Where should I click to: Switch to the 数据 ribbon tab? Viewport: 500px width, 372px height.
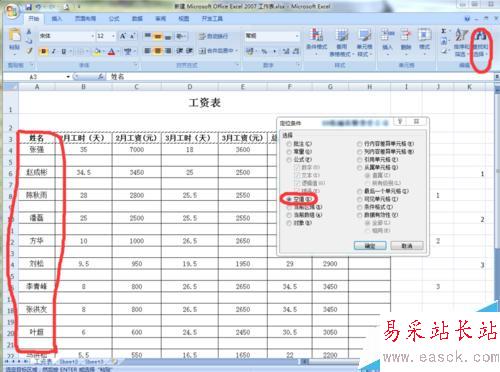pos(137,19)
